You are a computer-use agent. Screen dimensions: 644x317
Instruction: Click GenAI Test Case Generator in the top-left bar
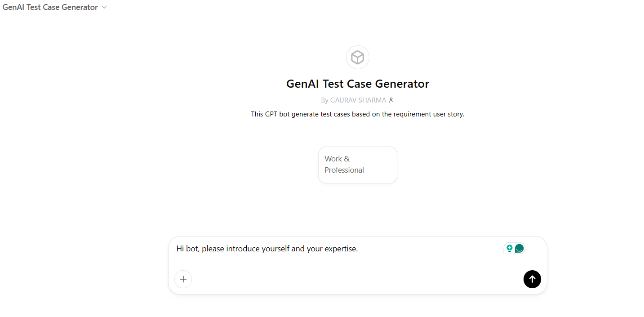(x=49, y=7)
